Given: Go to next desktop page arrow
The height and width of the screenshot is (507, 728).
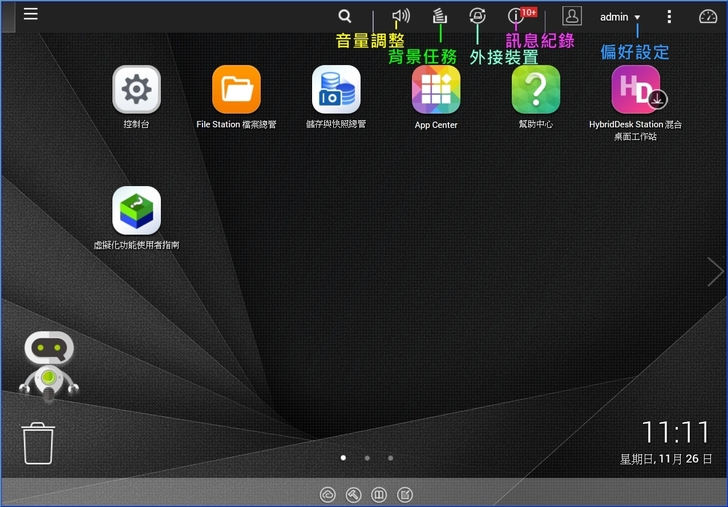Looking at the screenshot, I should coord(715,272).
